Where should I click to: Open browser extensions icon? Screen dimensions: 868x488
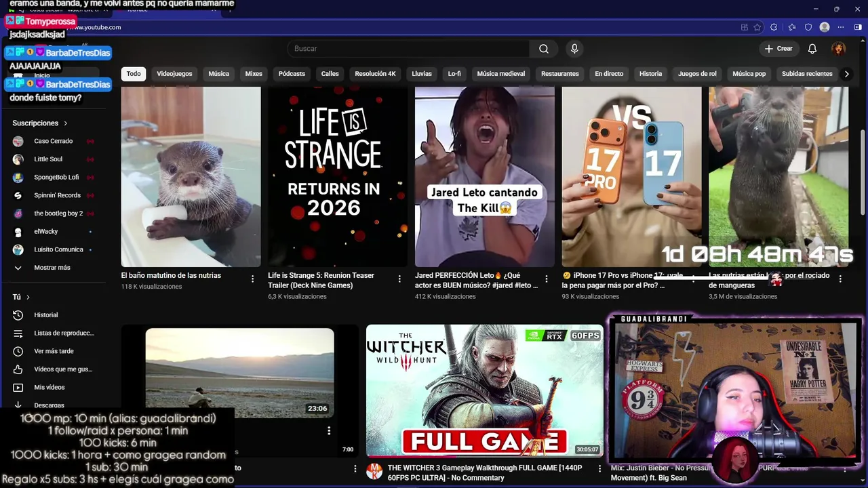click(x=774, y=27)
